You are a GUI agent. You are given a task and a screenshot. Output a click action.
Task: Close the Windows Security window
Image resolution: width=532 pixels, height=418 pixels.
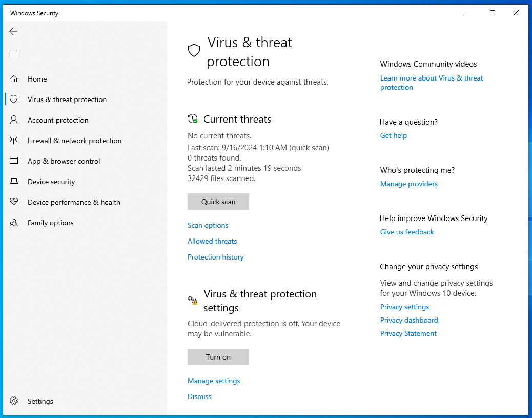[x=516, y=13]
